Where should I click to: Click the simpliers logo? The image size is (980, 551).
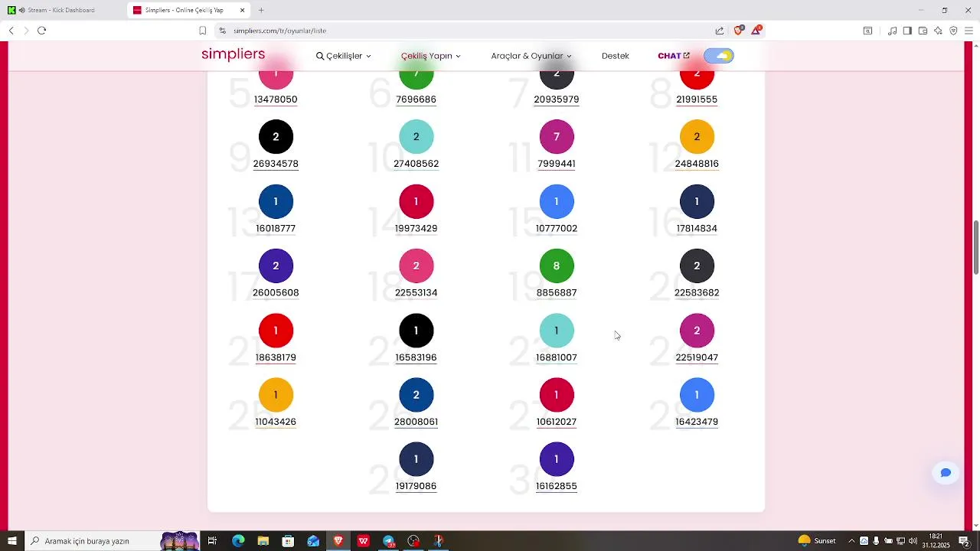[x=233, y=54]
